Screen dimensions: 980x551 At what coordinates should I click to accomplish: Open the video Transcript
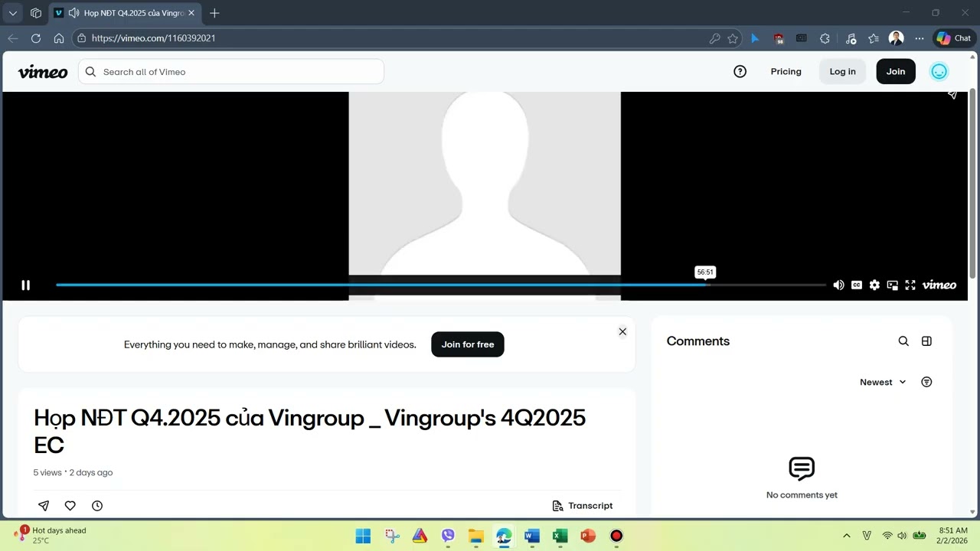[583, 506]
